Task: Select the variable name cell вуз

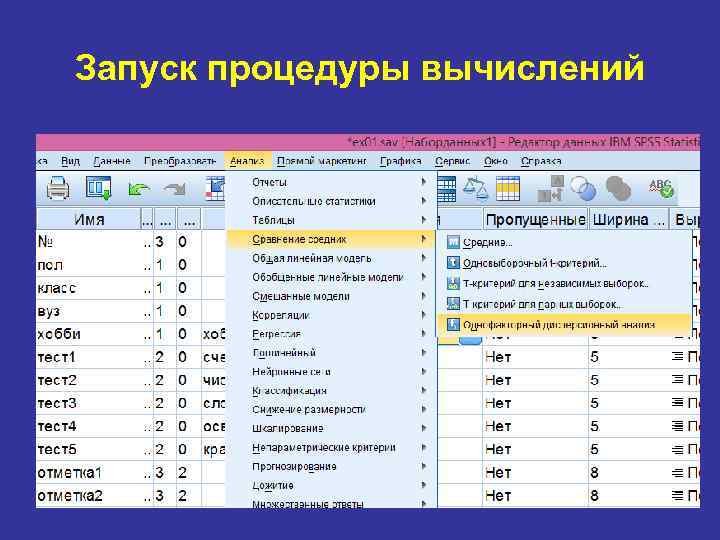Action: tap(90, 311)
